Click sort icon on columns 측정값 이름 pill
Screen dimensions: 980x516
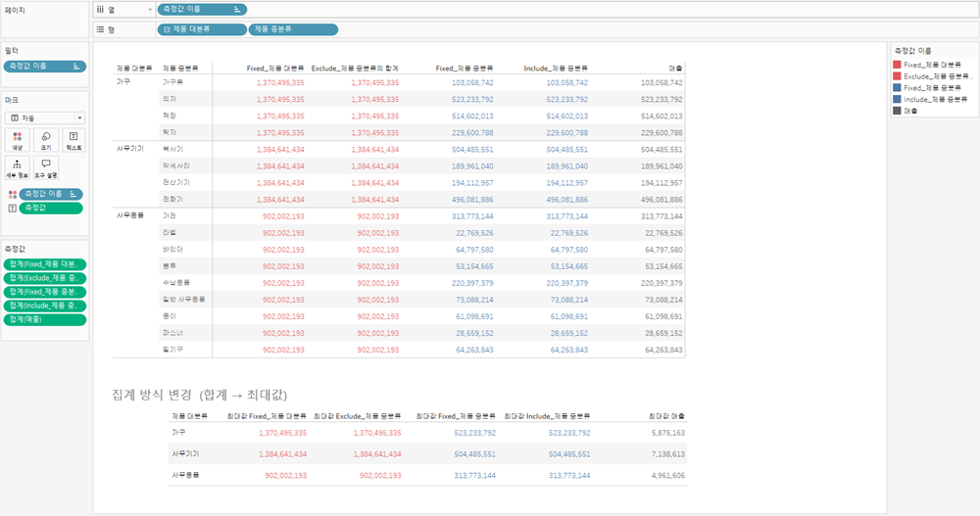pyautogui.click(x=237, y=10)
